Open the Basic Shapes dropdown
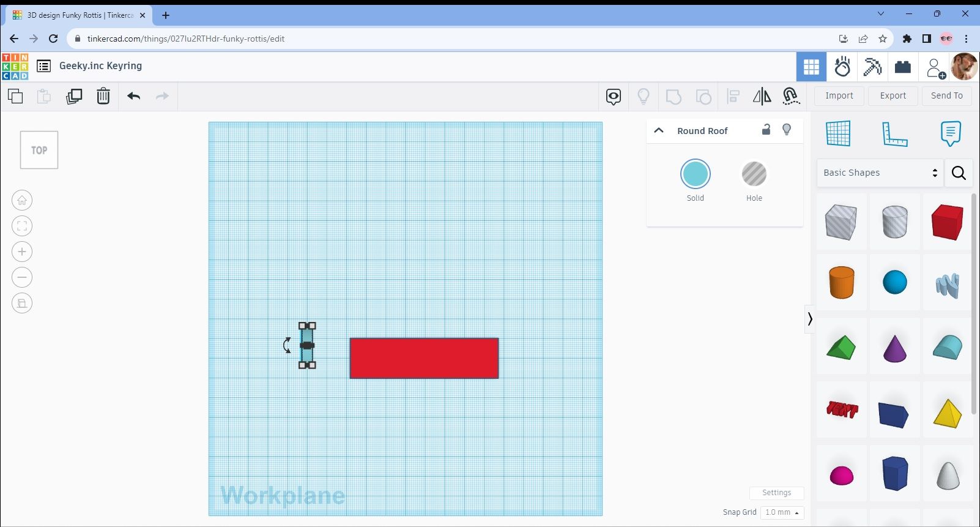This screenshot has height=527, width=980. pos(880,173)
